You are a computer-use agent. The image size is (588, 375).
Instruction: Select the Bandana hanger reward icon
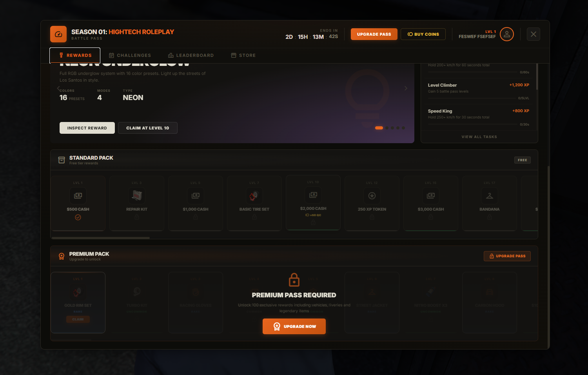490,195
